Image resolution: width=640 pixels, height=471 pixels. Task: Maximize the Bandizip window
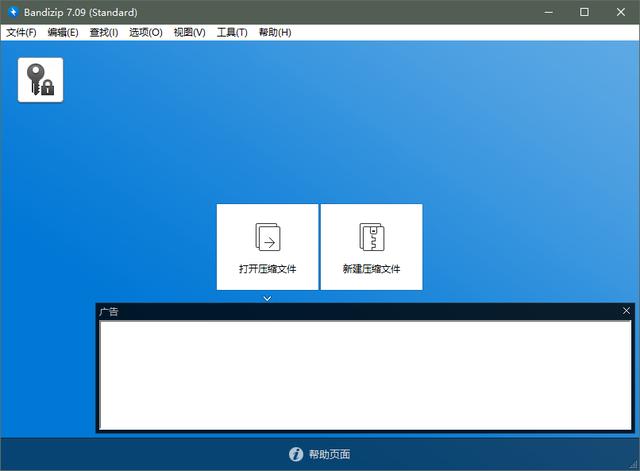584,12
